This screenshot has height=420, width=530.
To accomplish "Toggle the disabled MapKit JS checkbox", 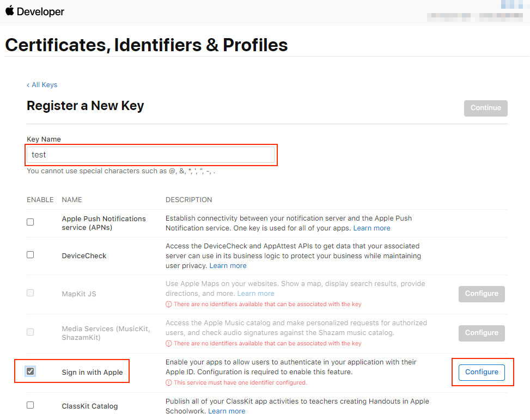I will coord(31,293).
